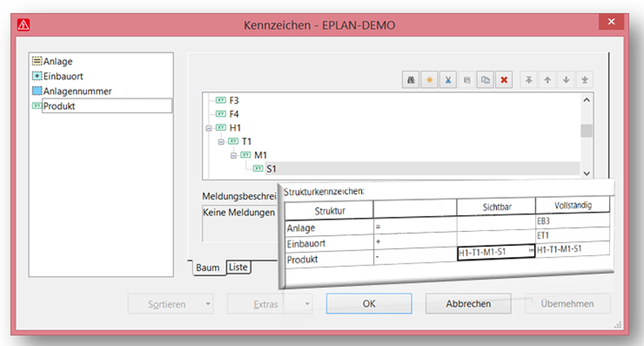The height and width of the screenshot is (346, 644).
Task: Click the move up arrow icon
Action: point(547,80)
